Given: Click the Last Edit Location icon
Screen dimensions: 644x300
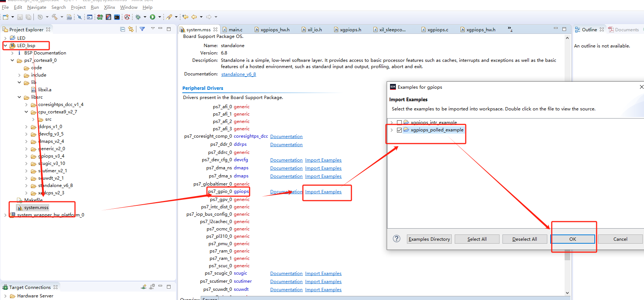Looking at the screenshot, I should [x=185, y=17].
